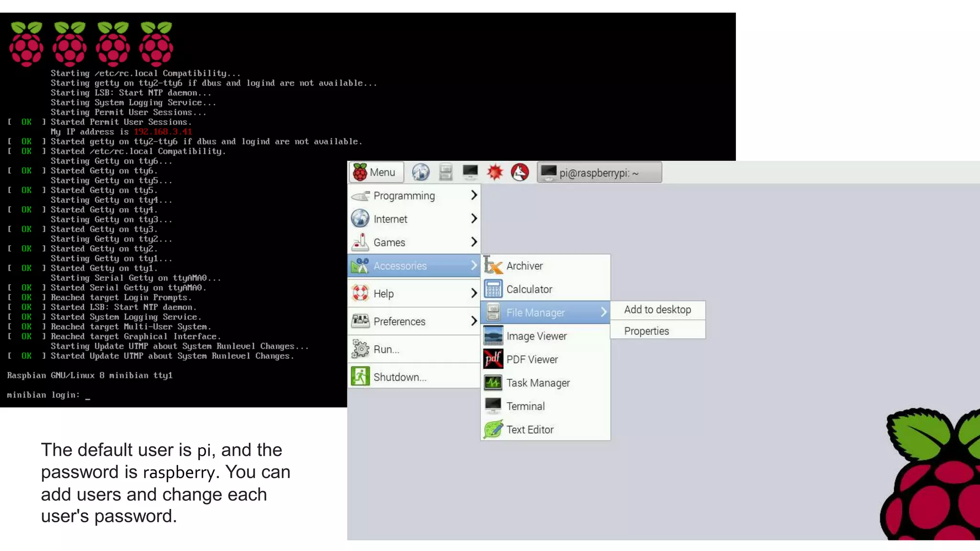Expand the Games submenu arrow
The width and height of the screenshot is (980, 551).
coord(474,242)
